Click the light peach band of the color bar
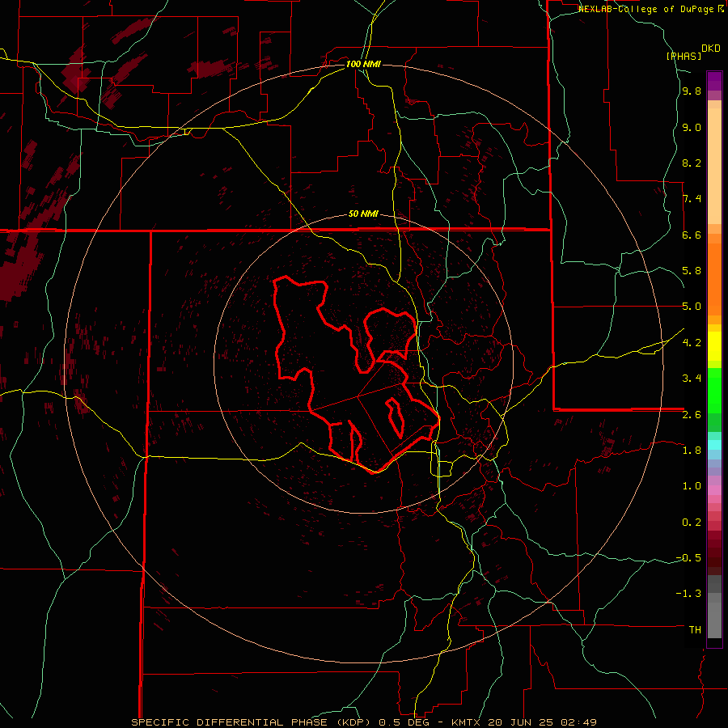Screen dimensions: 728x728 [714, 166]
